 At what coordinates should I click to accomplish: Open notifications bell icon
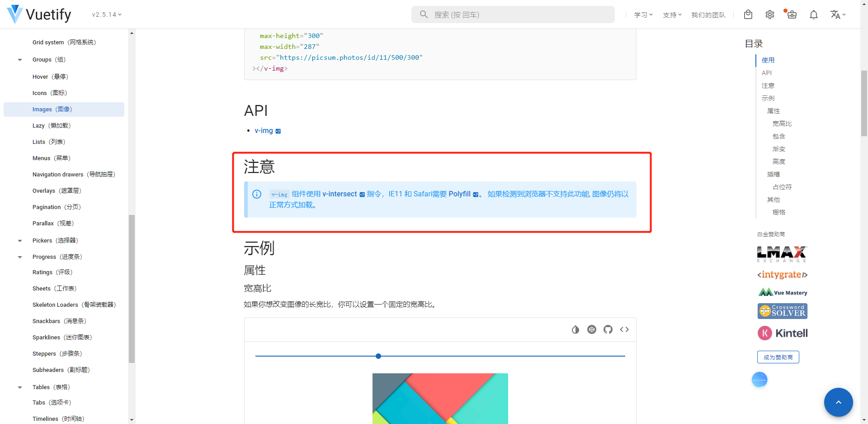814,14
